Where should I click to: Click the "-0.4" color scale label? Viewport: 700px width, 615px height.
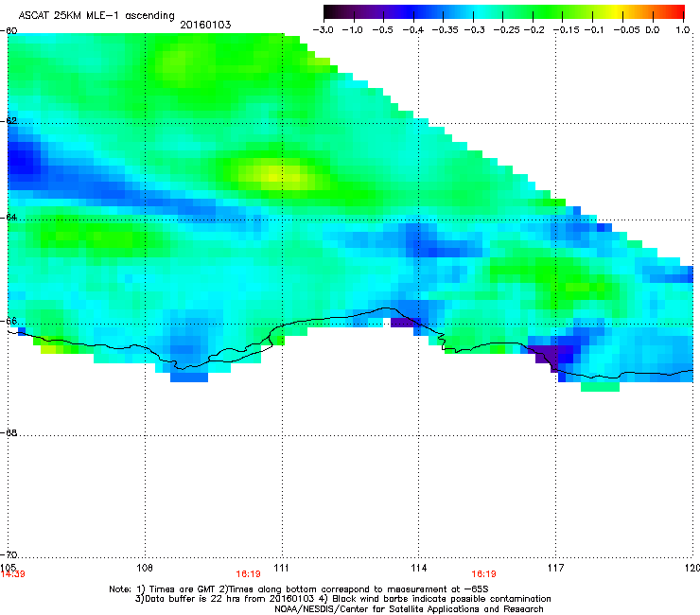[x=413, y=30]
